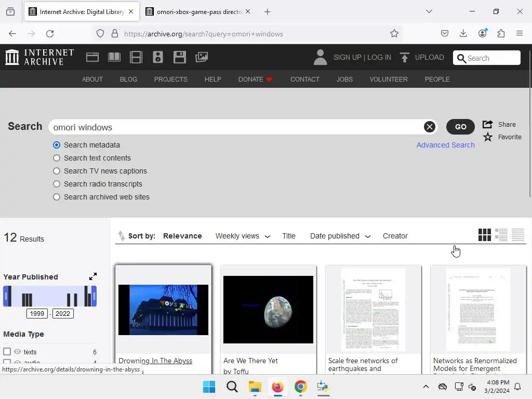Open Windows Start menu
Image resolution: width=532 pixels, height=399 pixels.
pos(209,387)
